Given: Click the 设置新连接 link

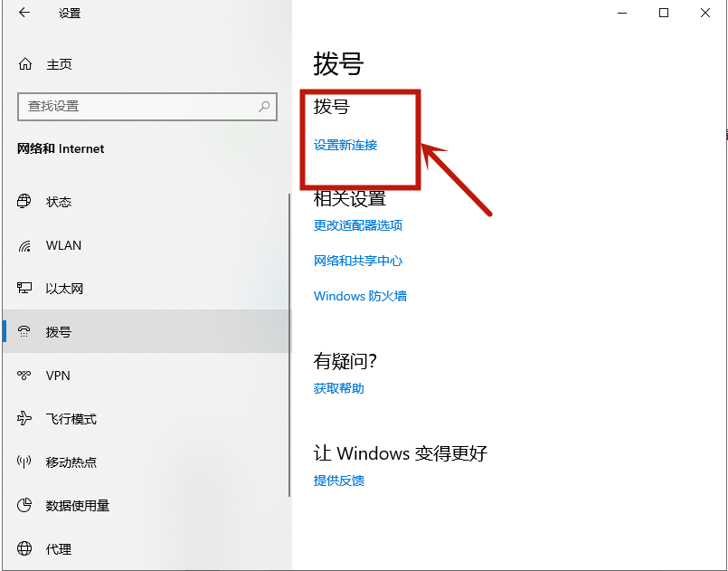Looking at the screenshot, I should [x=345, y=145].
